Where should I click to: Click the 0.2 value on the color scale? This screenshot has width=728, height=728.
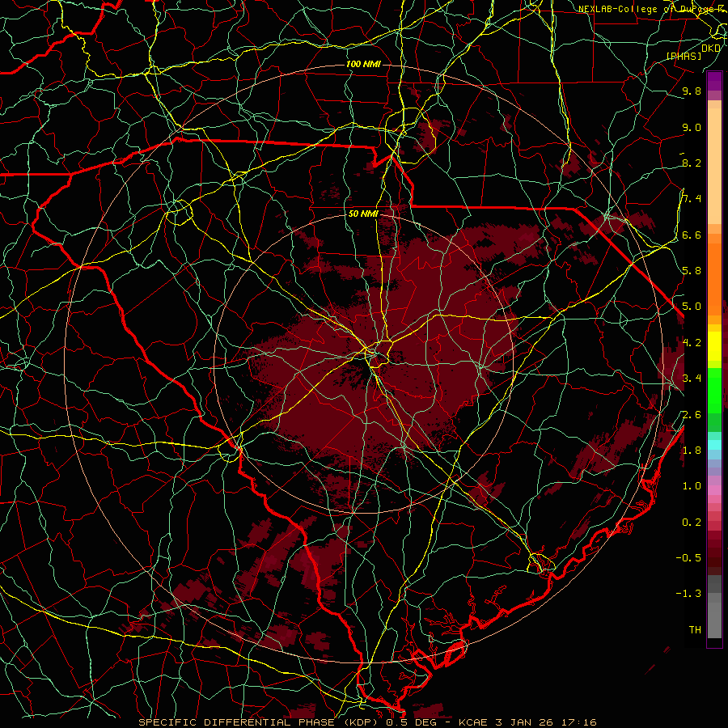(x=692, y=523)
